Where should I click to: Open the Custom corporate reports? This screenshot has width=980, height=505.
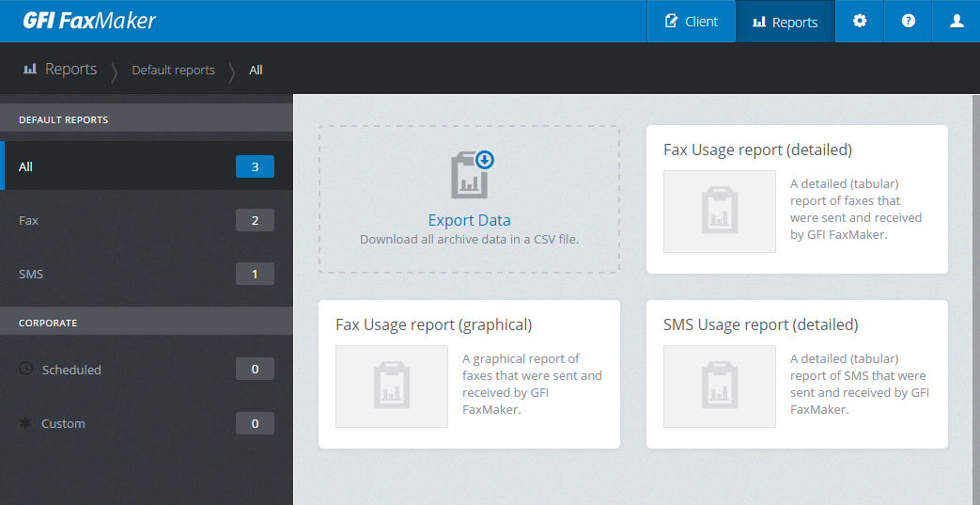(147, 423)
